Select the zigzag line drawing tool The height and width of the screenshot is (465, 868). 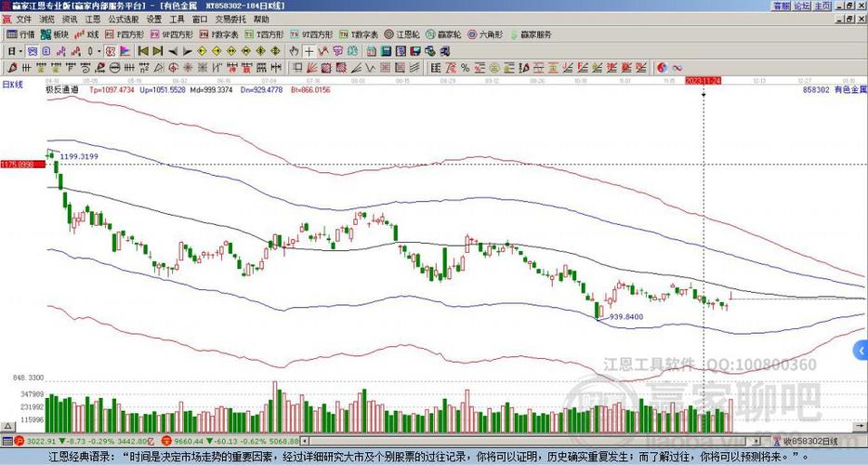click(x=369, y=68)
